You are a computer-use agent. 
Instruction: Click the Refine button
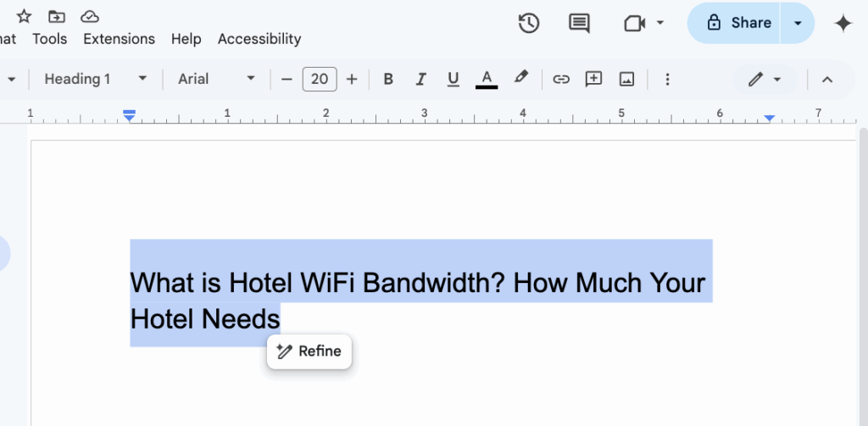pyautogui.click(x=309, y=351)
